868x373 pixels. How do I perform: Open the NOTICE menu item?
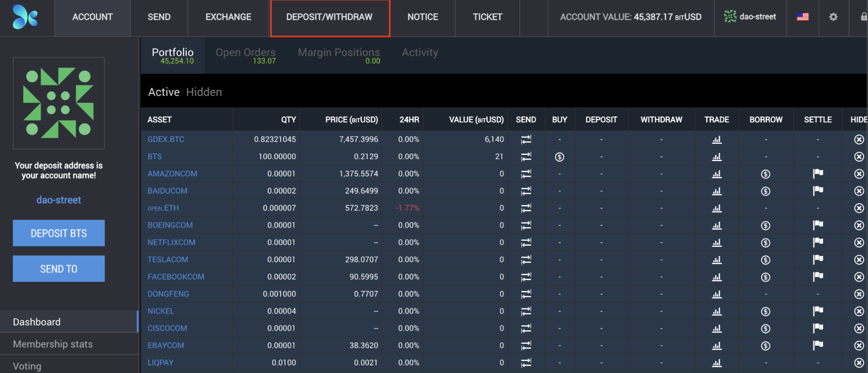point(423,17)
